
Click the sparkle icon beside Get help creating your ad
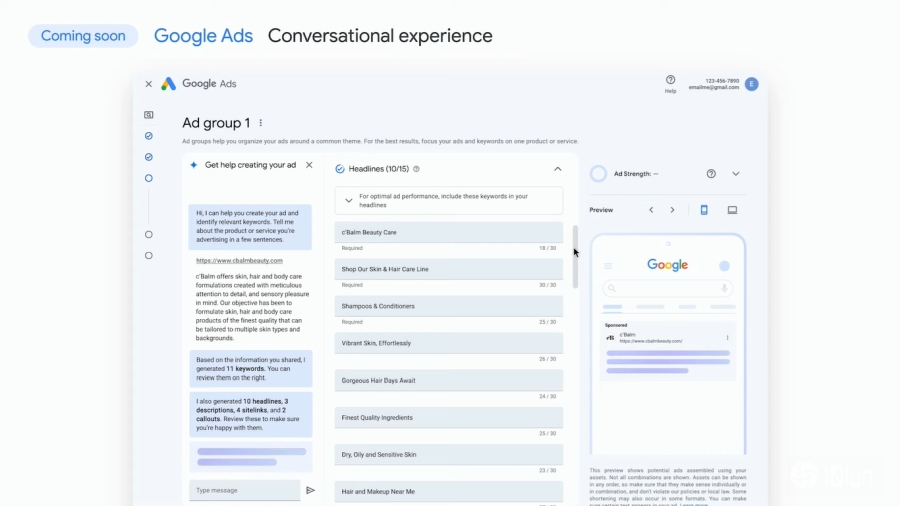(x=193, y=165)
